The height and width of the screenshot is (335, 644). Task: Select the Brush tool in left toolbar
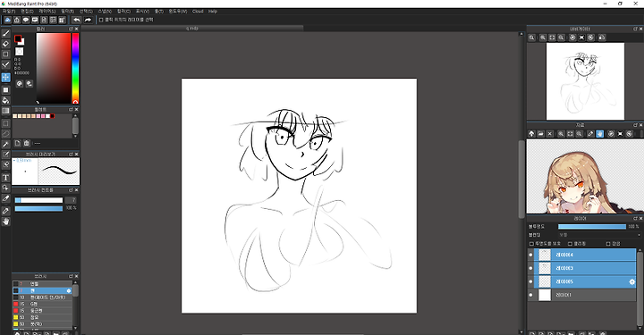5,33
